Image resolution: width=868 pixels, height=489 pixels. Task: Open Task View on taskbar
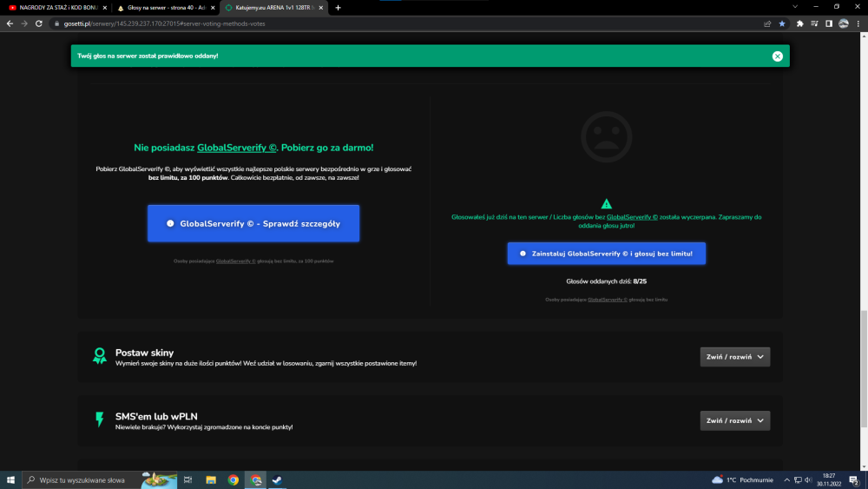[187, 479]
